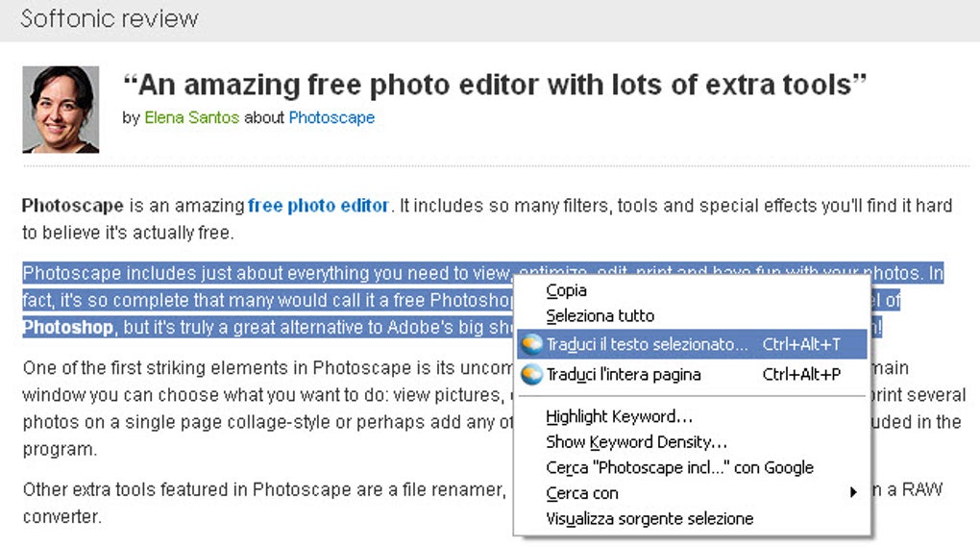Screen dimensions: 980x547
Task: Click translate icon beside Traduci il testo selezionato
Action: 531,344
